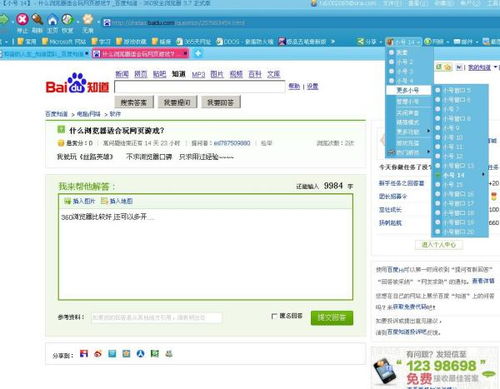Click the 搜索答案 search button
Image resolution: width=500 pixels, height=389 pixels.
[x=134, y=102]
